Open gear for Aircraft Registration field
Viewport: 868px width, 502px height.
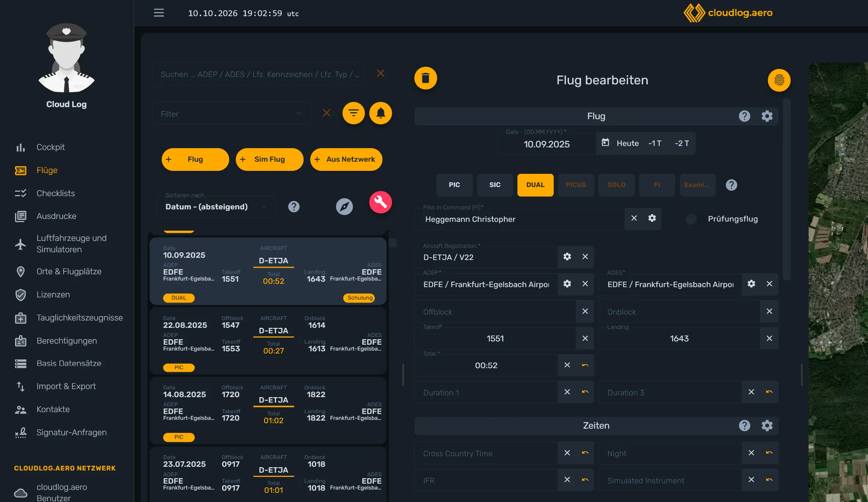(x=567, y=257)
